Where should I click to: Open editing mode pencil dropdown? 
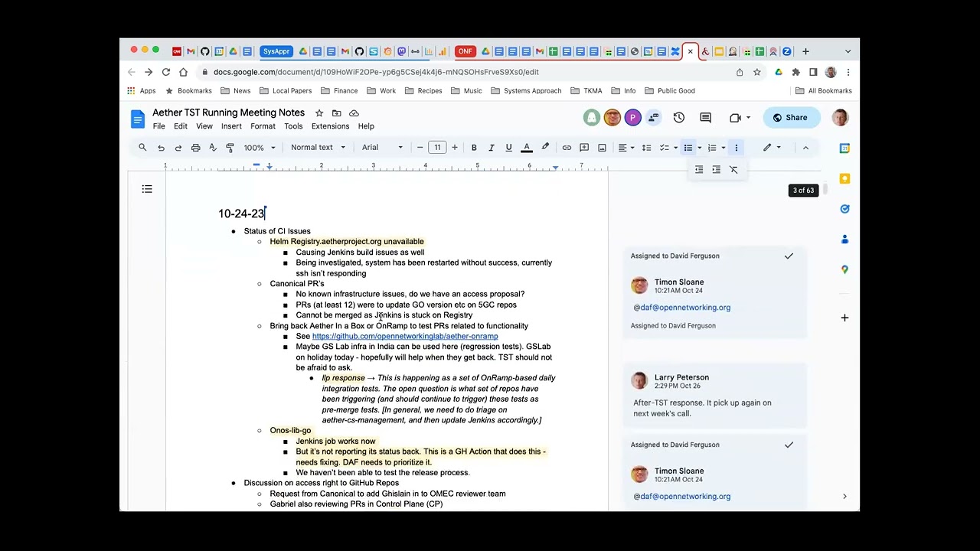[772, 148]
